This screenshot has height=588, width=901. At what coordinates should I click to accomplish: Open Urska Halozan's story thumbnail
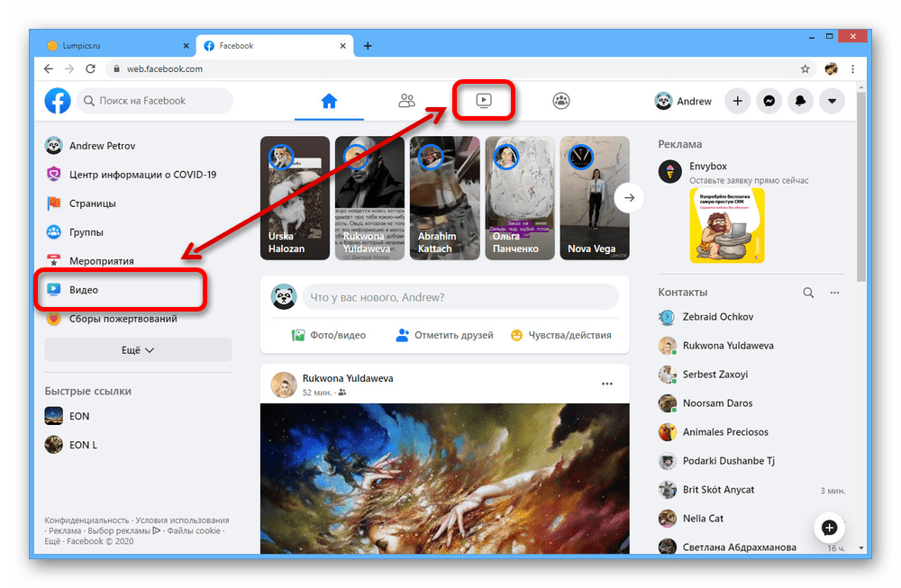295,198
